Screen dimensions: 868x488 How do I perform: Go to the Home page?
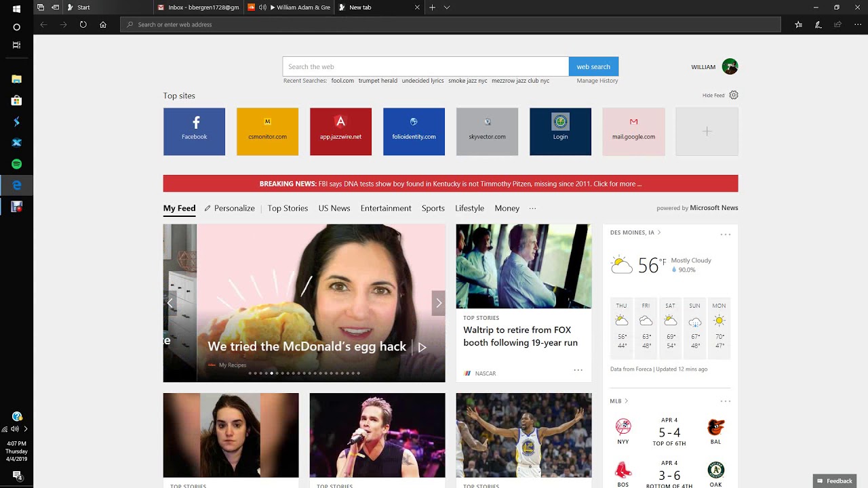pyautogui.click(x=102, y=24)
